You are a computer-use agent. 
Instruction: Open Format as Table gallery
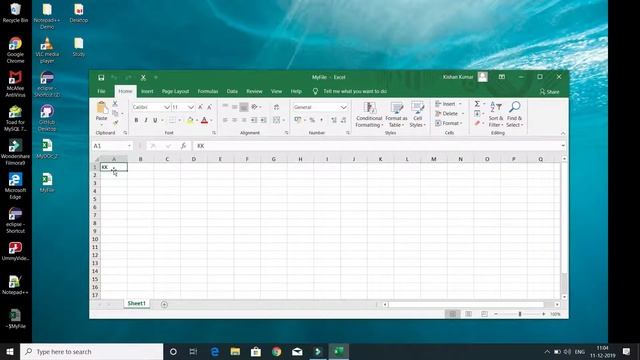pyautogui.click(x=396, y=115)
